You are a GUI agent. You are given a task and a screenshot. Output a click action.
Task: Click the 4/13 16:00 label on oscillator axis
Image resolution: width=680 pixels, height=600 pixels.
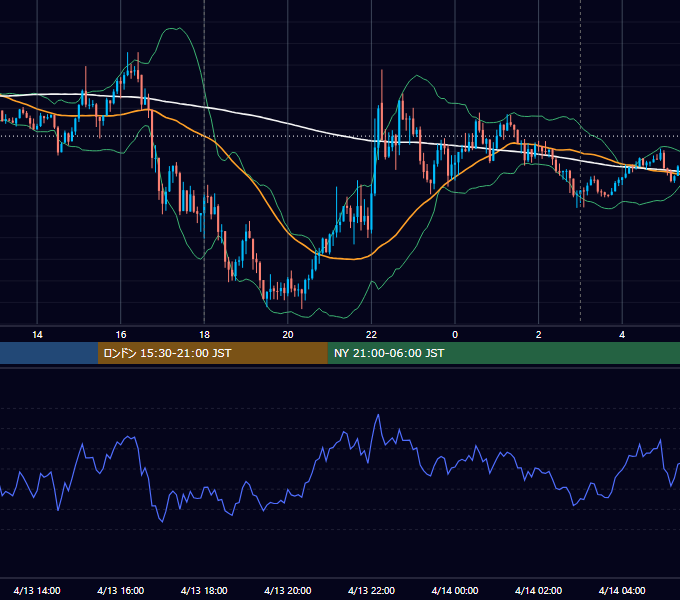(121, 590)
